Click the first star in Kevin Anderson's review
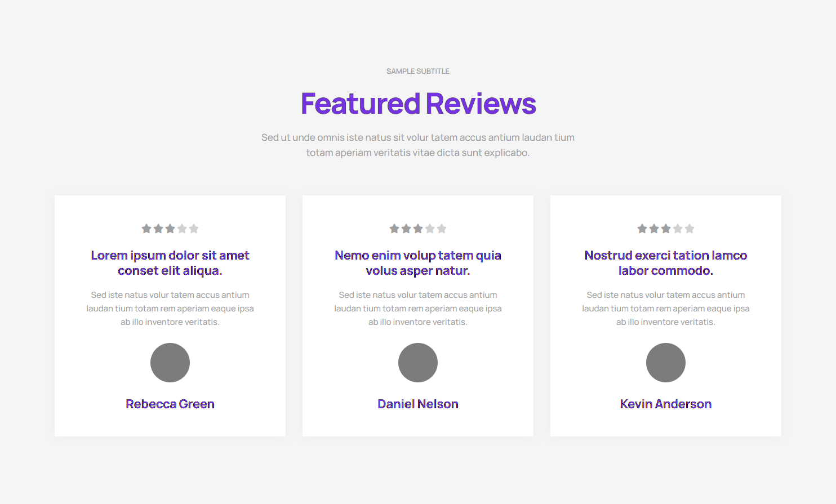Screen dimensions: 836x504 pyautogui.click(x=642, y=229)
